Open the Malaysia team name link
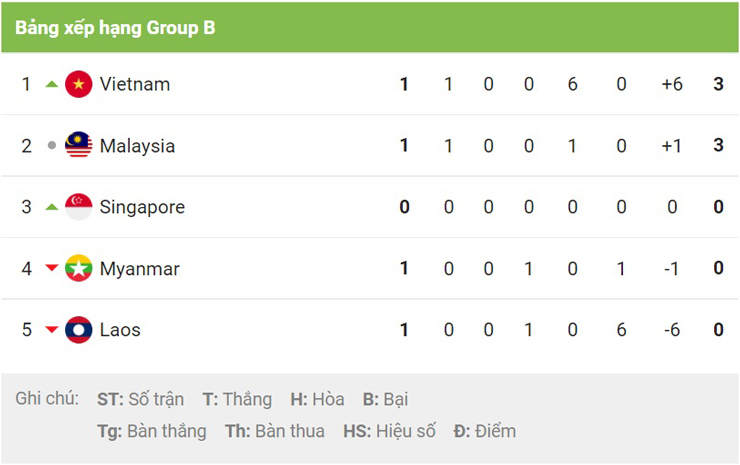The width and height of the screenshot is (740, 465). (x=137, y=146)
